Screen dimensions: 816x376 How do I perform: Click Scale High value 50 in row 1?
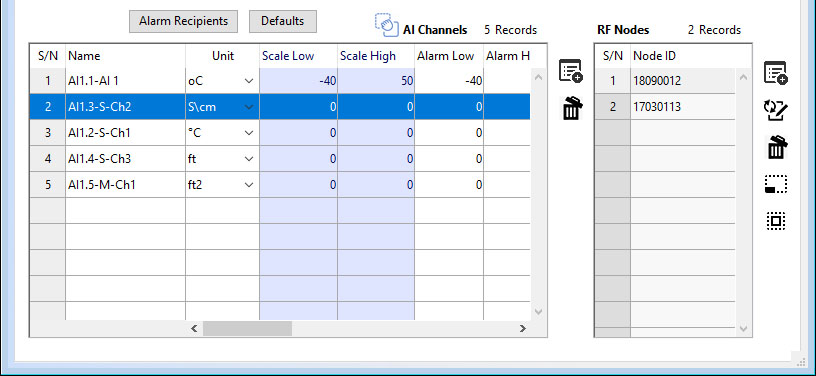click(x=376, y=81)
